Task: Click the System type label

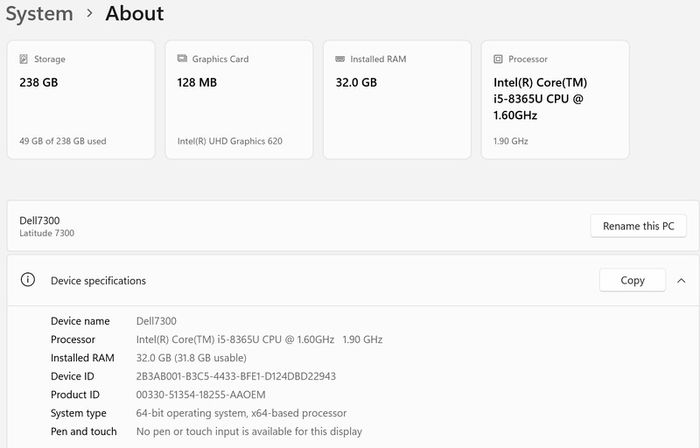Action: (79, 413)
